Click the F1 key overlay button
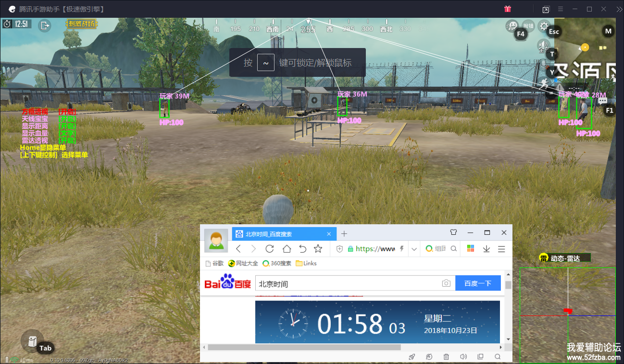 pos(610,110)
